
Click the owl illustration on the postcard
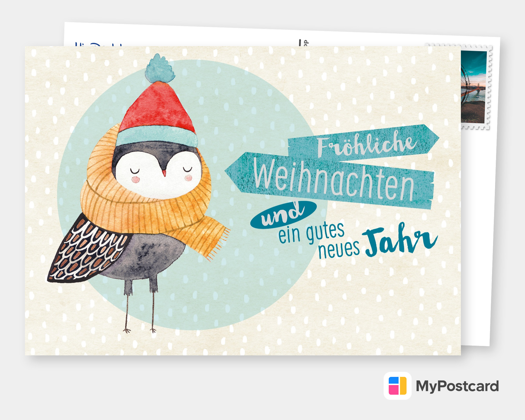(138, 193)
